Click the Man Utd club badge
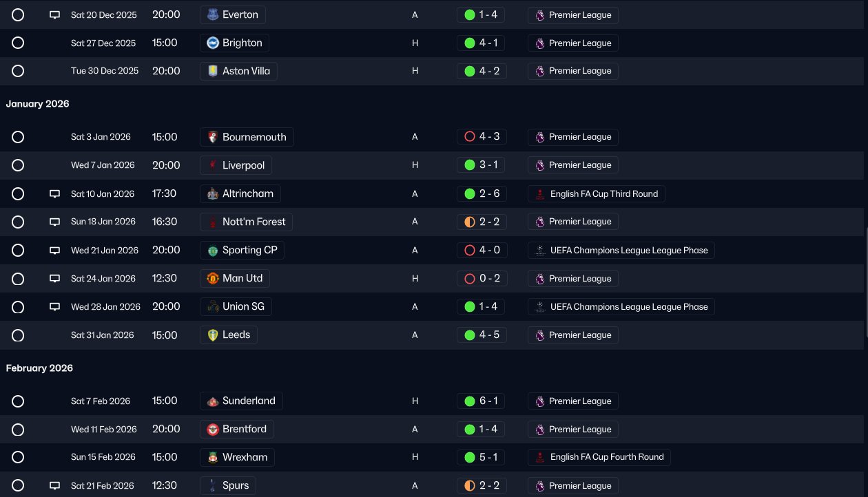 coord(213,279)
